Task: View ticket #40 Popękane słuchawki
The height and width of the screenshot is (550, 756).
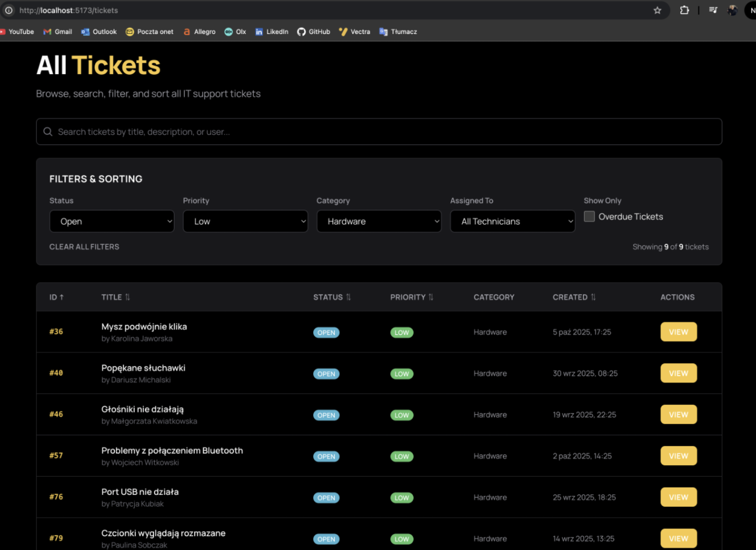Action: point(678,373)
